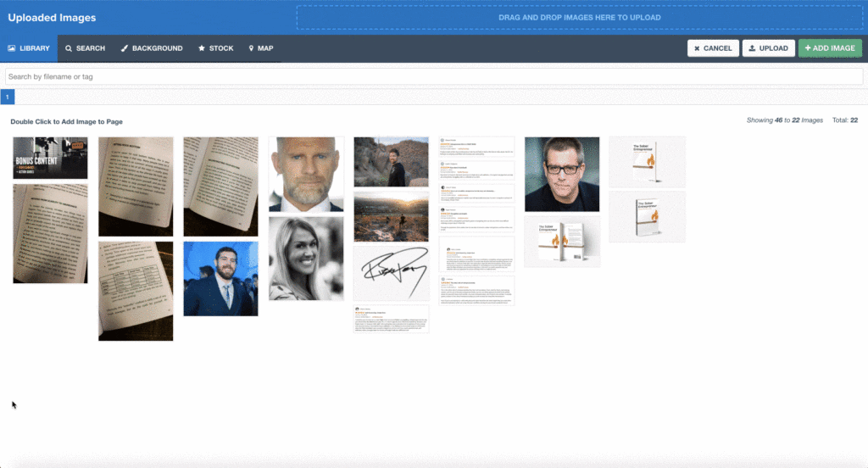868x468 pixels.
Task: Select page 1 in pagination
Action: point(7,97)
